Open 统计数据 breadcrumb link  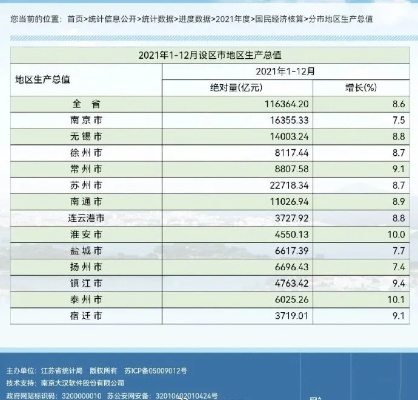click(157, 19)
